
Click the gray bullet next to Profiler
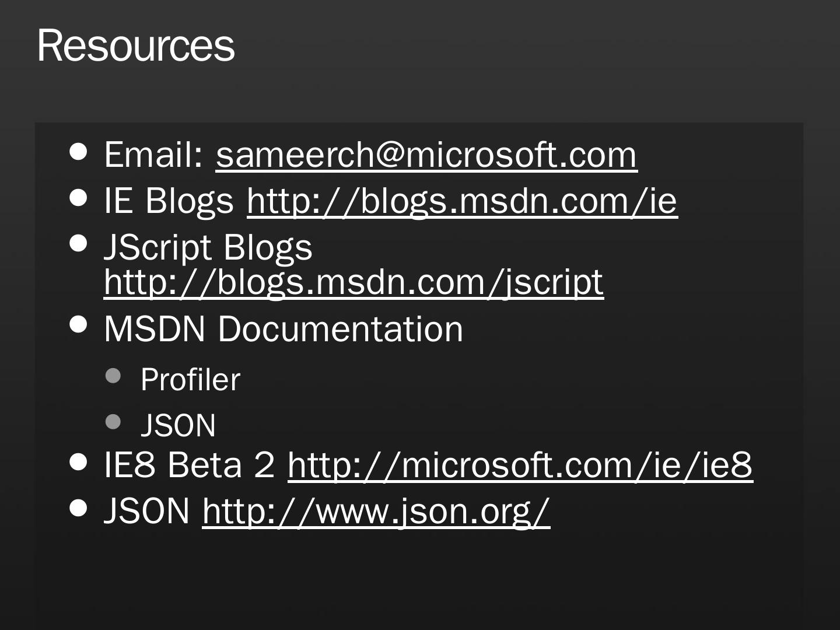(x=113, y=376)
